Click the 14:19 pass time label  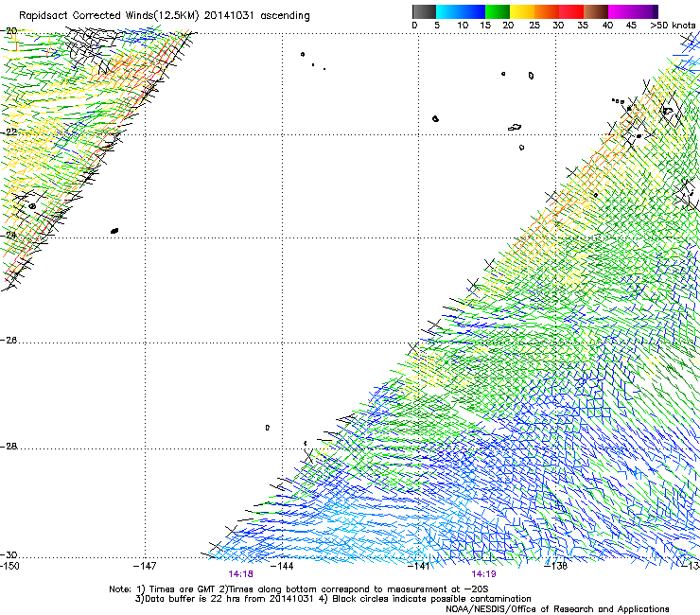(x=484, y=574)
